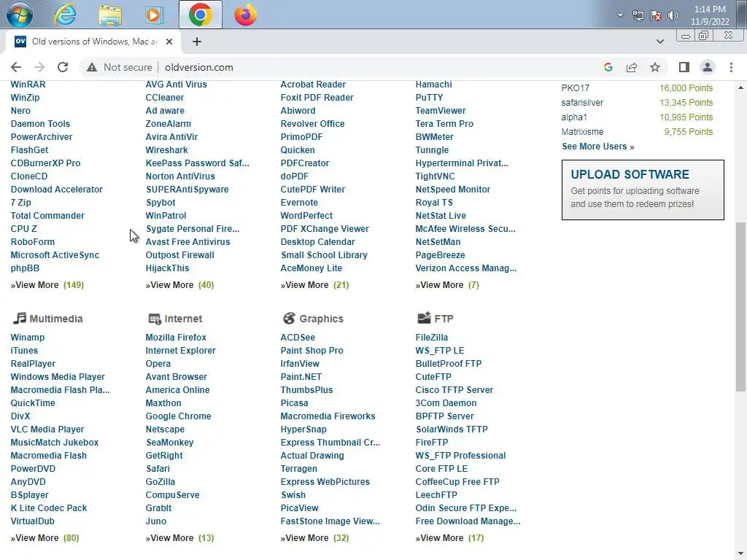Image resolution: width=747 pixels, height=560 pixels.
Task: Click the FTP category folder icon
Action: click(424, 318)
